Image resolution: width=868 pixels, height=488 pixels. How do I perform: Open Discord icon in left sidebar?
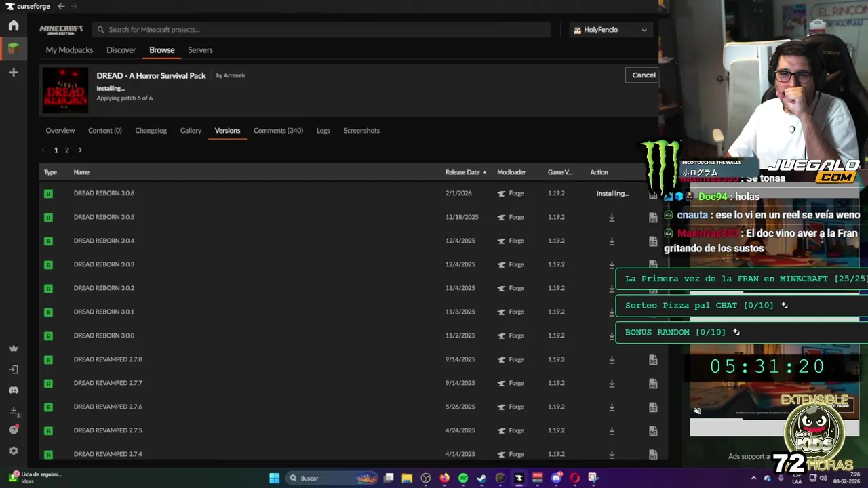coord(14,390)
